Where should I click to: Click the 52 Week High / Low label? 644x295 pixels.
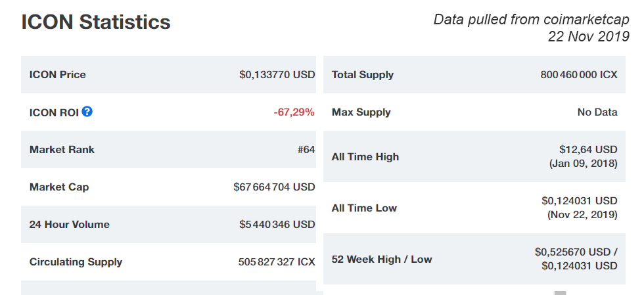click(382, 260)
